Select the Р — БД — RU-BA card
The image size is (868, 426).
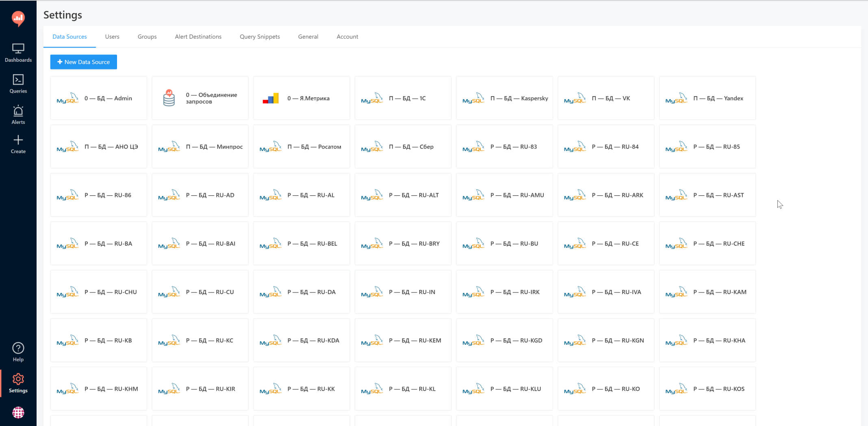coord(99,244)
